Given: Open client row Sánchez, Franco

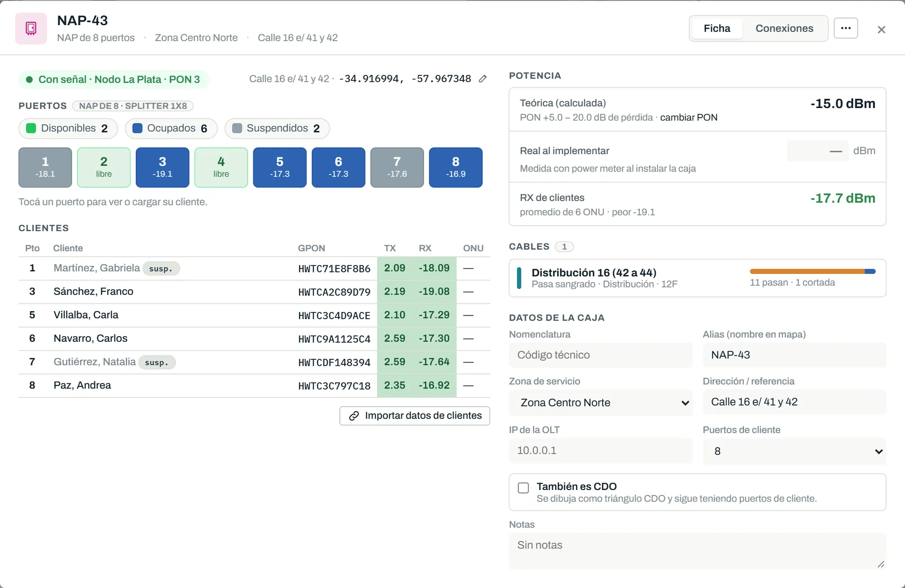Looking at the screenshot, I should (254, 292).
